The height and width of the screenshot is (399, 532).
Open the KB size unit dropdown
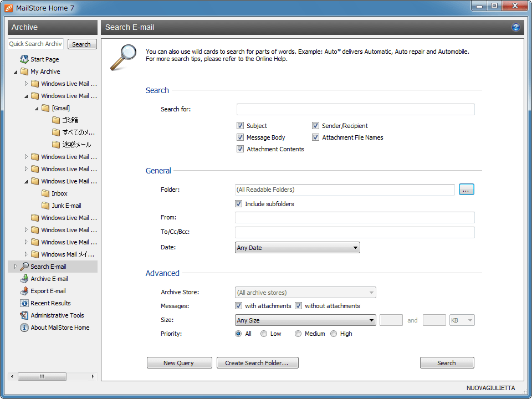(462, 320)
